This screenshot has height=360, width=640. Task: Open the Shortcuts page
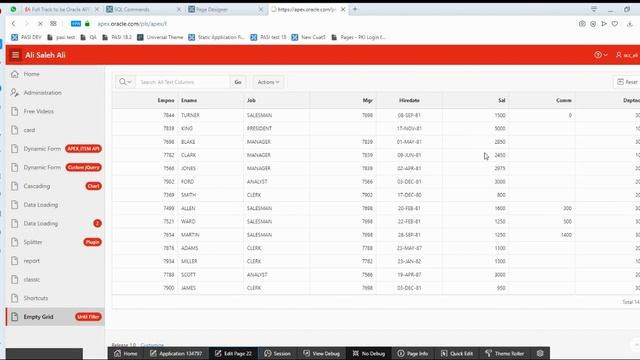click(55, 298)
